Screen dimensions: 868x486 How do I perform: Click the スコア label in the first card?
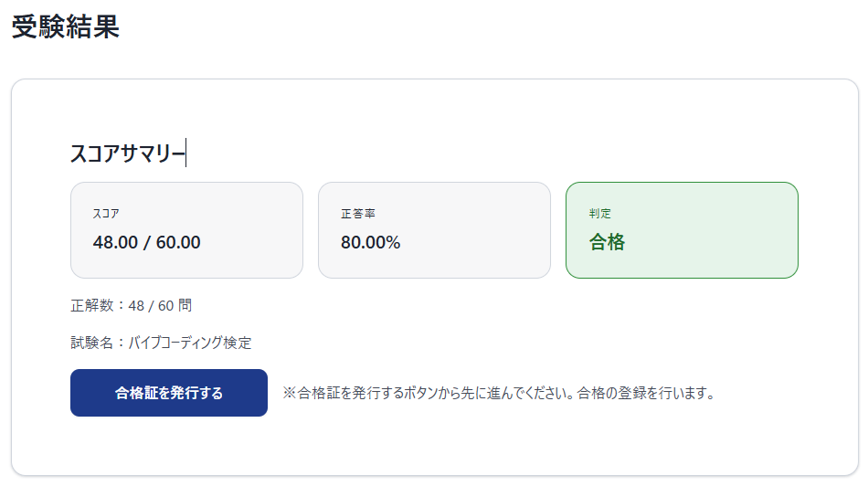[x=106, y=214]
